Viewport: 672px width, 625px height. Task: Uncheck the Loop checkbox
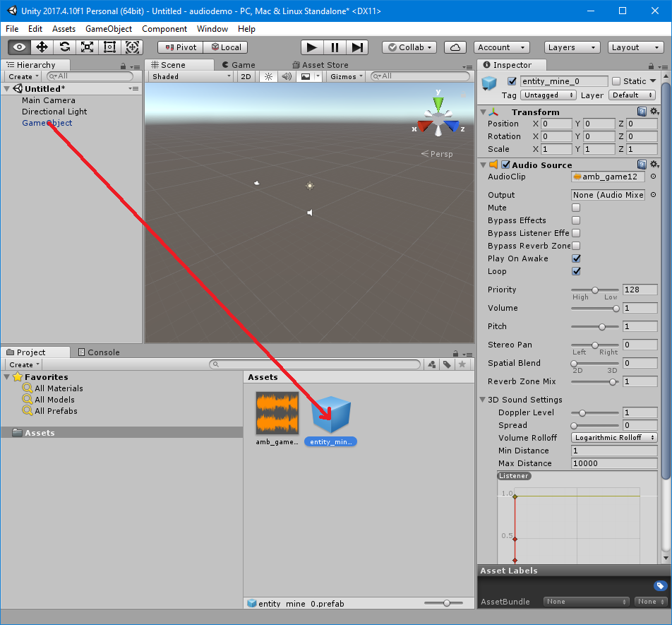coord(576,271)
